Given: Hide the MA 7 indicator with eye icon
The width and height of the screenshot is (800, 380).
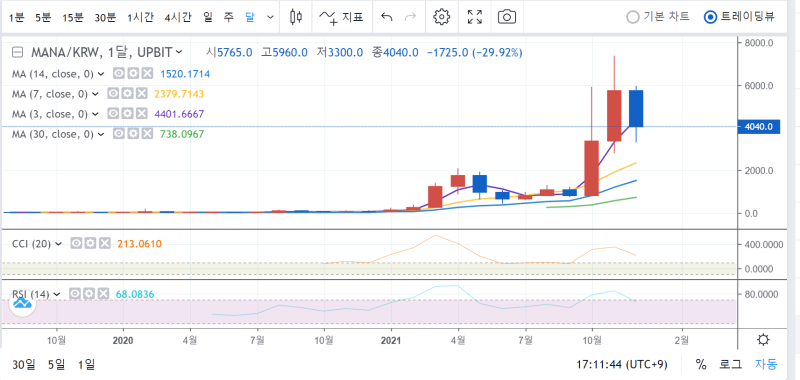Looking at the screenshot, I should click(x=113, y=94).
